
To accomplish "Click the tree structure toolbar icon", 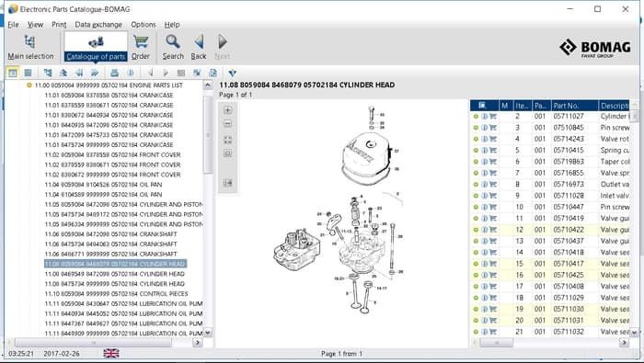I will pyautogui.click(x=48, y=73).
